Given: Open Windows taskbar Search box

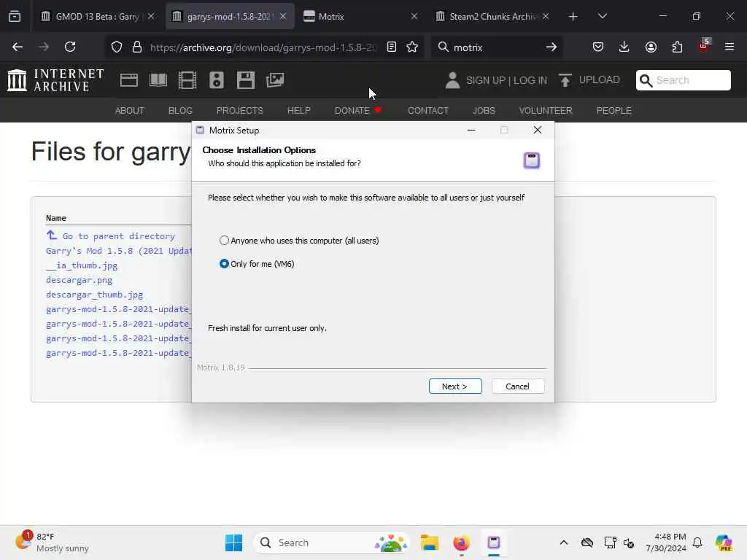Looking at the screenshot, I should click(332, 542).
